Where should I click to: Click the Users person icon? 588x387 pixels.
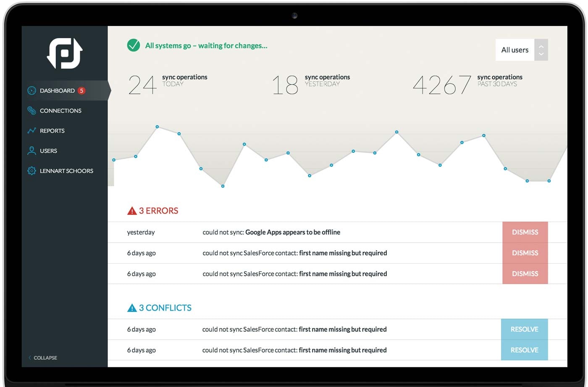[x=31, y=151]
